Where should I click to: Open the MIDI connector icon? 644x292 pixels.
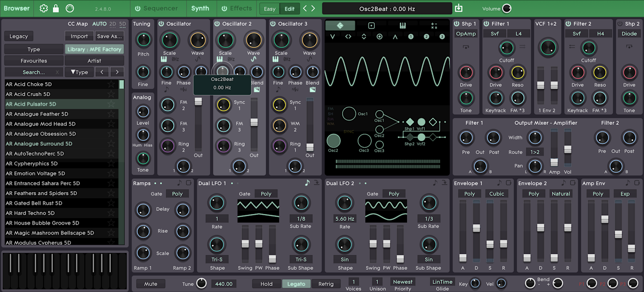click(69, 9)
